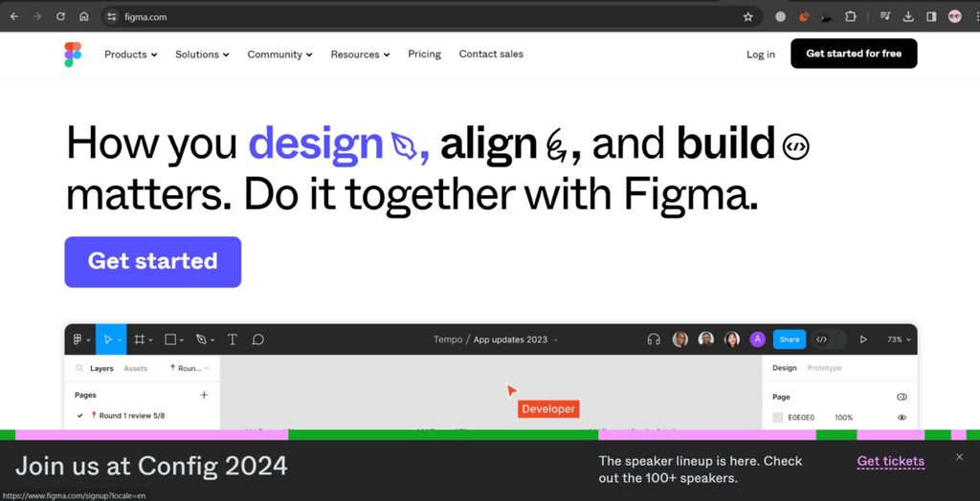Click the 'Tempo' project name in the mockup
Viewport: 980px width, 501px height.
pyautogui.click(x=448, y=339)
